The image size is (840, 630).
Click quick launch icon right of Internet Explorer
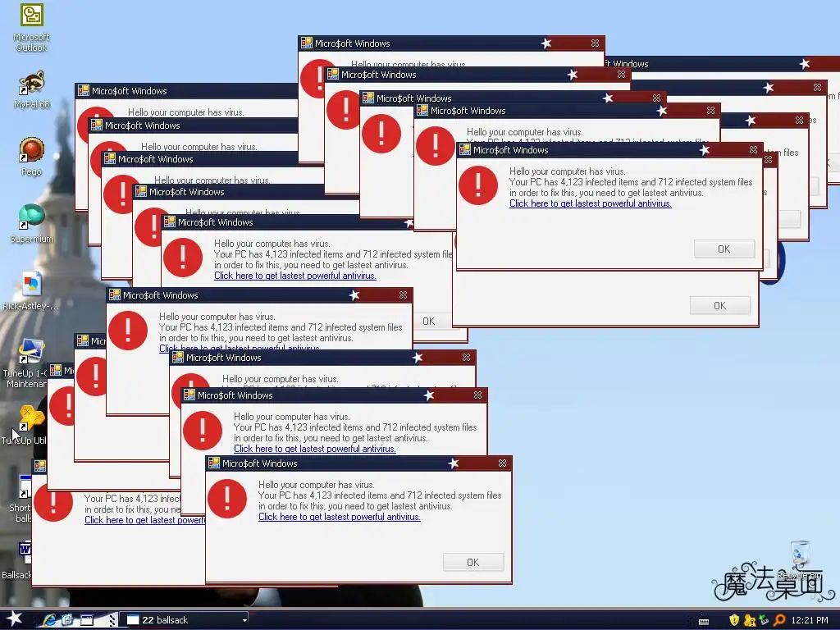click(x=67, y=620)
